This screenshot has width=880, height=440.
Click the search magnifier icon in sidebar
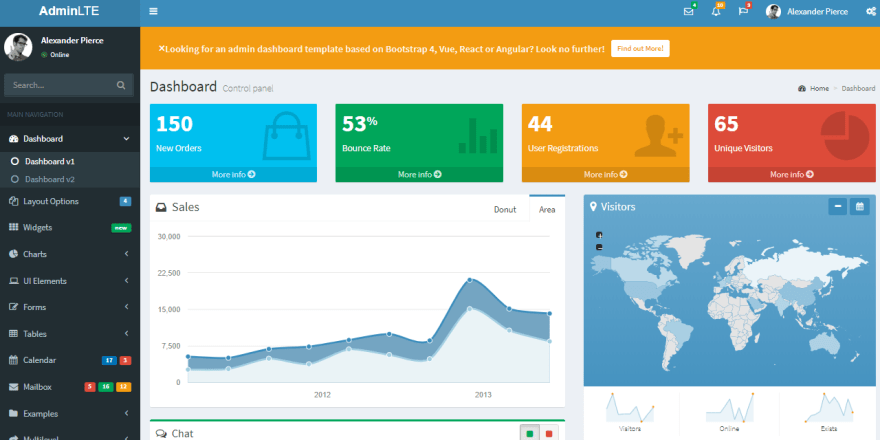[121, 85]
